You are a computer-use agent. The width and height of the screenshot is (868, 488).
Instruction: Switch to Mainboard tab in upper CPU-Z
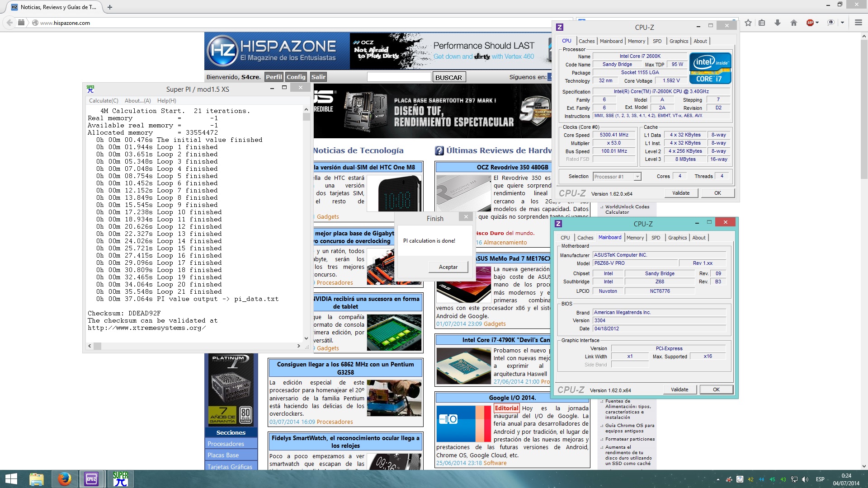pos(611,41)
